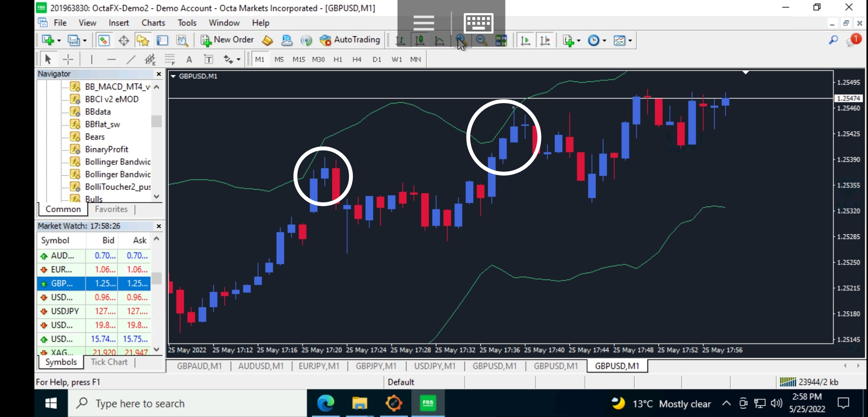Open the Tile Windows icon
This screenshot has height=417, width=868.
point(501,40)
